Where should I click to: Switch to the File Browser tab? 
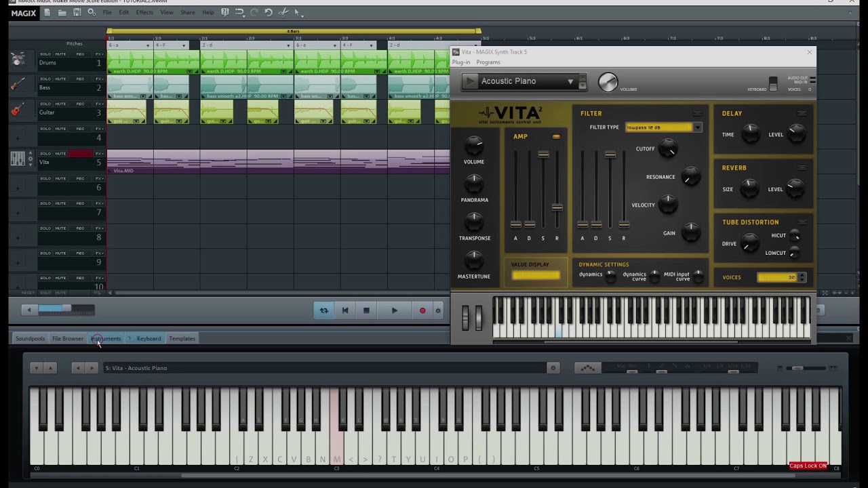[x=68, y=338]
